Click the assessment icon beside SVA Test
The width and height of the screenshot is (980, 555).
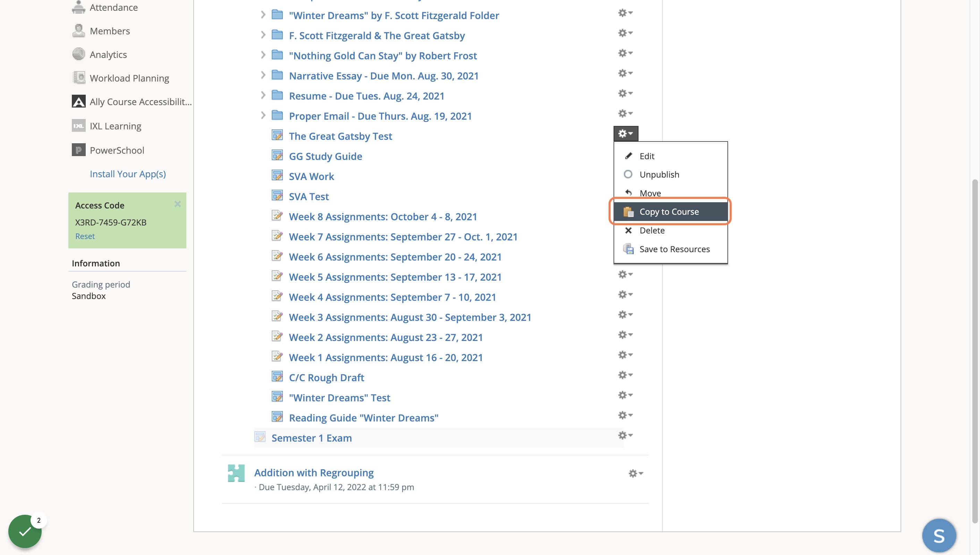click(x=277, y=196)
